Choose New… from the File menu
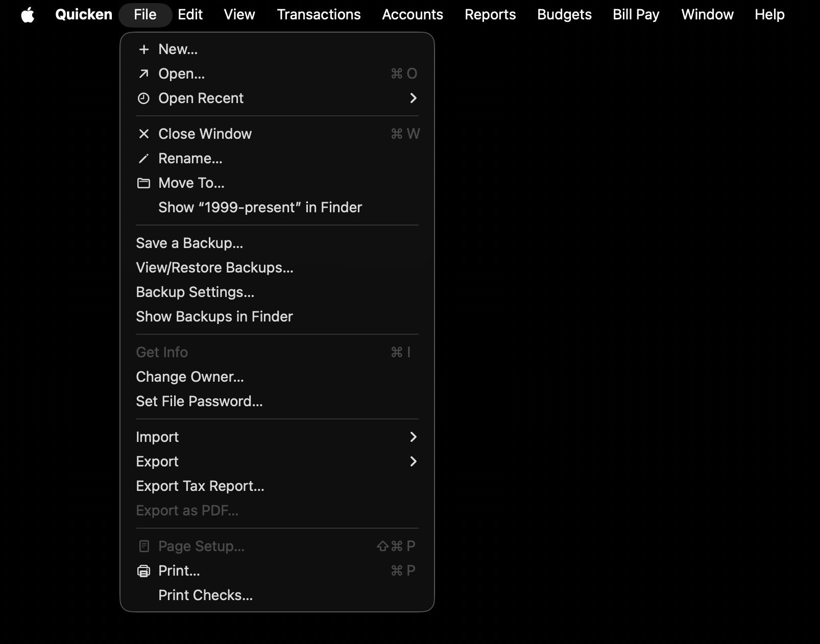This screenshot has width=820, height=644. click(x=277, y=49)
